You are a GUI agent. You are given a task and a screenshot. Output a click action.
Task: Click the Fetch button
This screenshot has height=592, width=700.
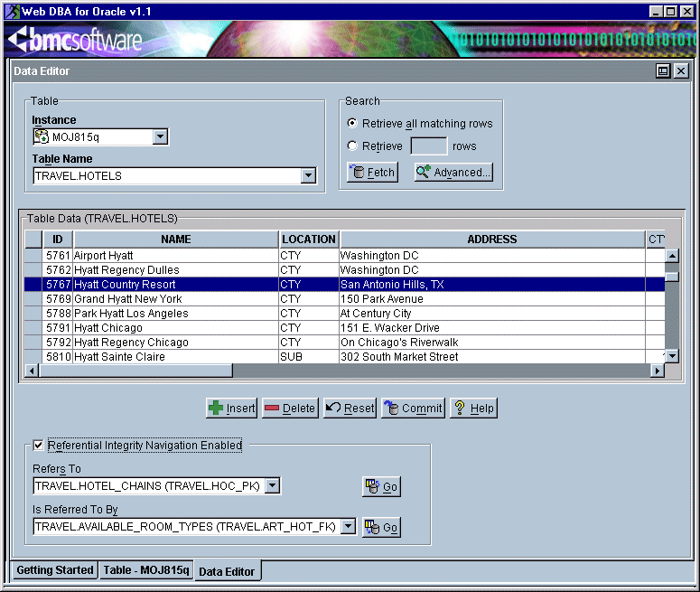pos(372,172)
